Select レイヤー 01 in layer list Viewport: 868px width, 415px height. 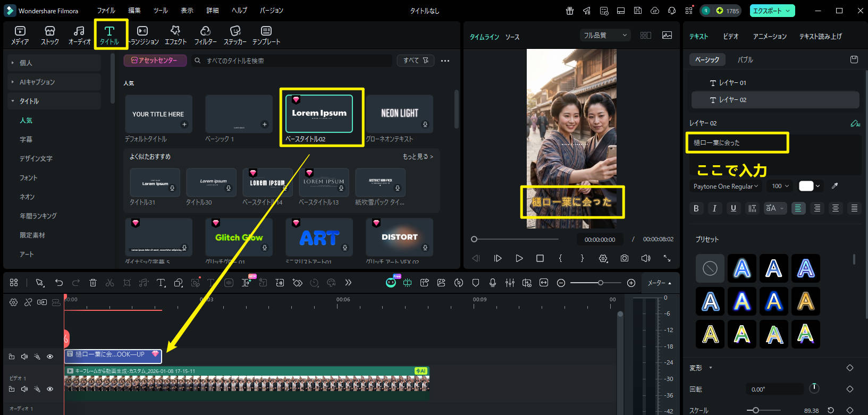point(775,83)
